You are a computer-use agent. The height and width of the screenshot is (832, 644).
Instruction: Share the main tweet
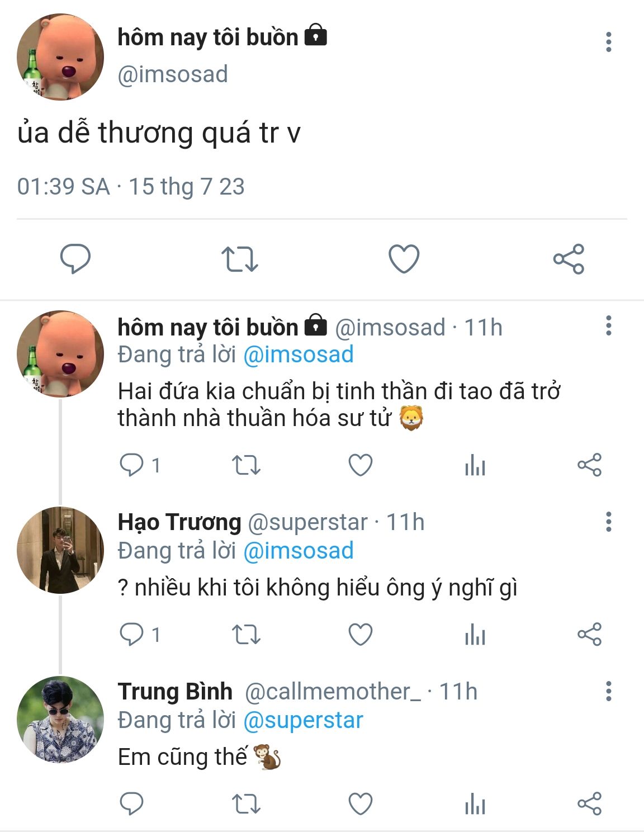click(x=569, y=259)
